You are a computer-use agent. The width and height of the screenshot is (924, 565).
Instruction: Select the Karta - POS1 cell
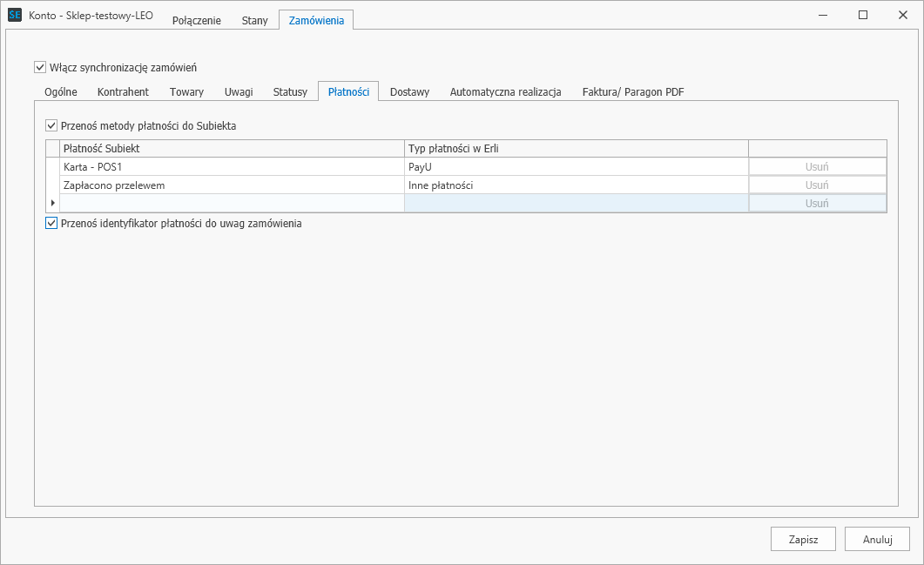pyautogui.click(x=233, y=167)
